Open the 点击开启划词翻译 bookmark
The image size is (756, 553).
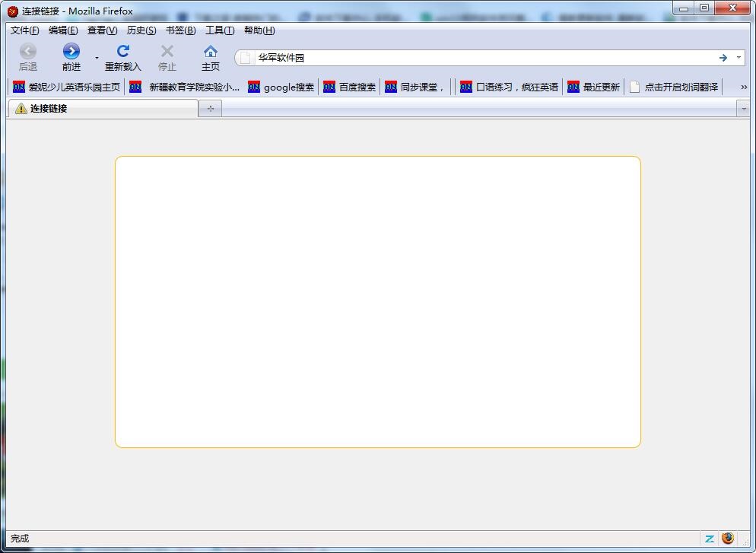674,87
